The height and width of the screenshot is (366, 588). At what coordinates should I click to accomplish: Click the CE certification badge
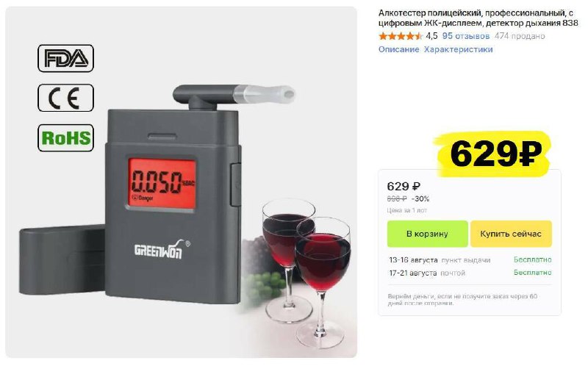coord(65,98)
